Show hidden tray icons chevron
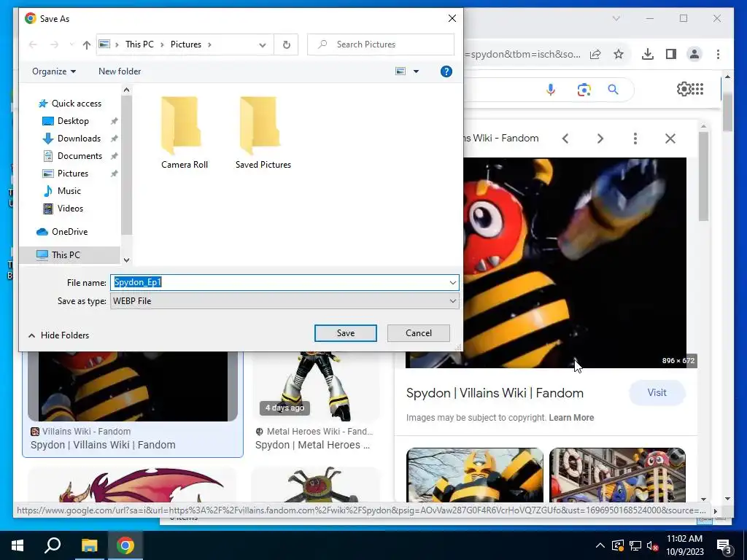The height and width of the screenshot is (560, 747). 600,545
